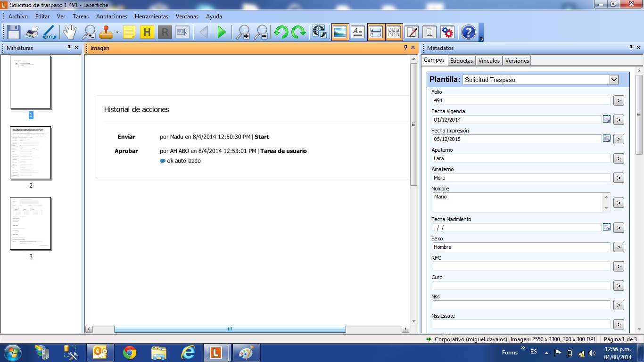Open the Ventanas menu
The width and height of the screenshot is (644, 362).
pos(187,16)
